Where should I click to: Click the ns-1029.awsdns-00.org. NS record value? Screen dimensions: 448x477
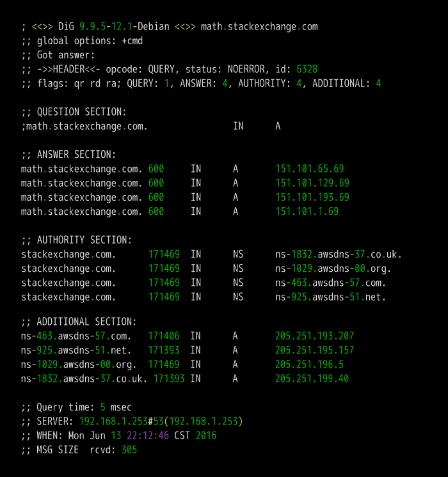point(333,268)
